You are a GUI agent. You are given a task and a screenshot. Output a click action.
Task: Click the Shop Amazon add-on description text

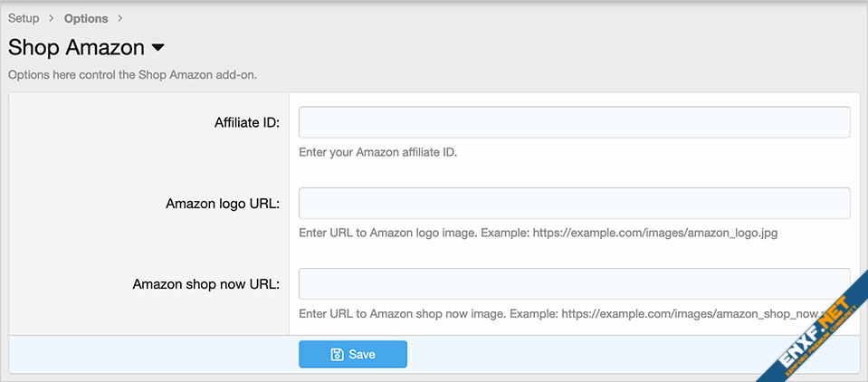[132, 74]
